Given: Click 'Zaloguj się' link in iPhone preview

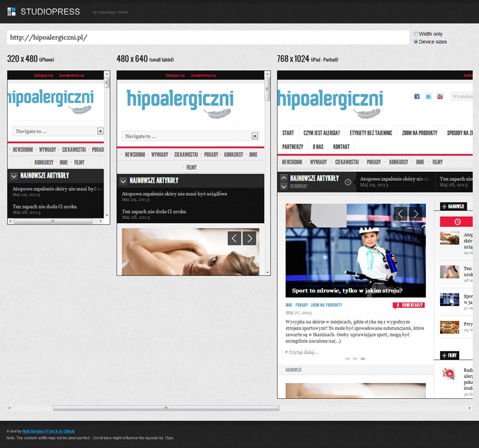Looking at the screenshot, I should pos(43,75).
